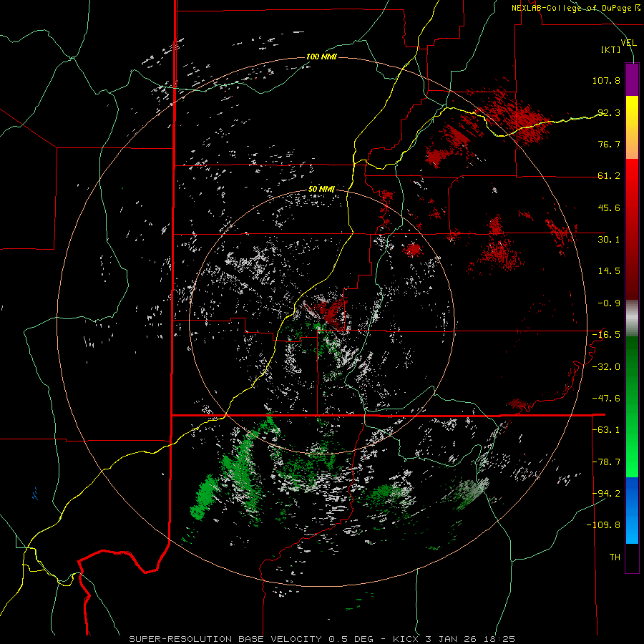Select the 14.5 scale value
Screen dimensions: 644x644
click(x=609, y=271)
